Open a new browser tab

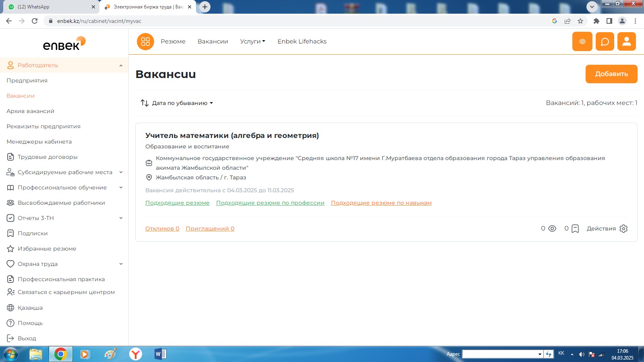pos(205,7)
